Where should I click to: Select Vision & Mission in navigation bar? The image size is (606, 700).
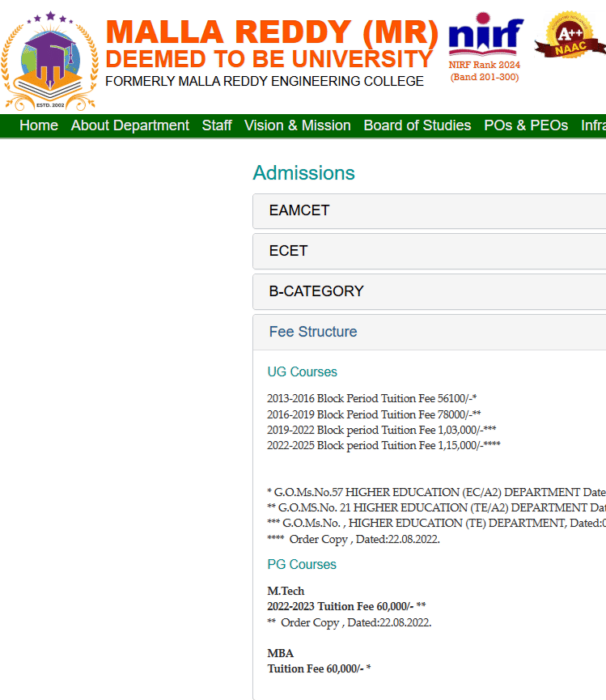click(298, 125)
